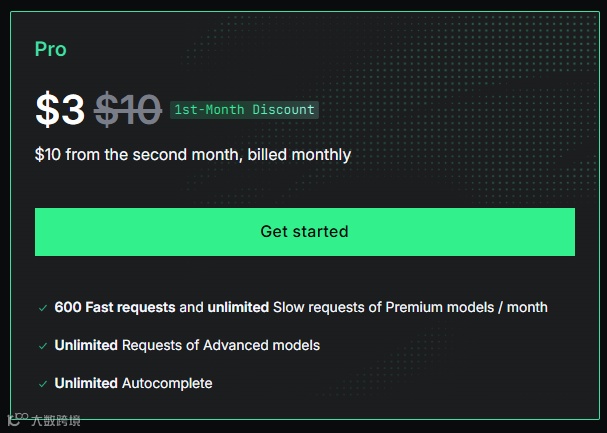Click the Advanced models text

[x=261, y=345]
